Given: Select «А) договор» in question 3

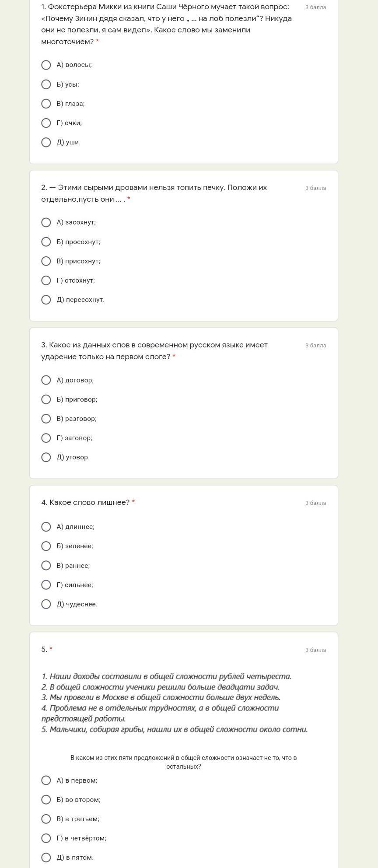Looking at the screenshot, I should point(46,380).
